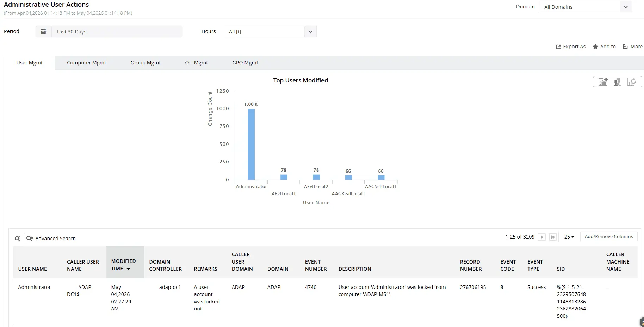
Task: Click the quick search magnifier icon
Action: click(17, 239)
